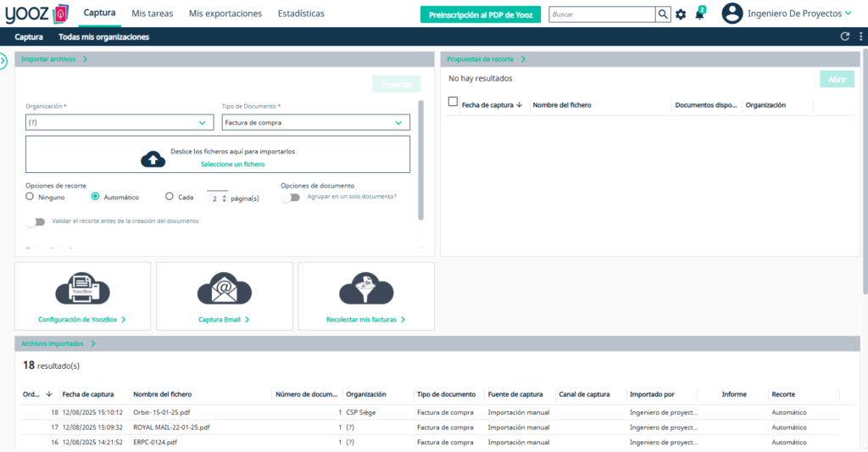This screenshot has height=452, width=868.
Task: Adjust the pages number stepper
Action: point(224,198)
